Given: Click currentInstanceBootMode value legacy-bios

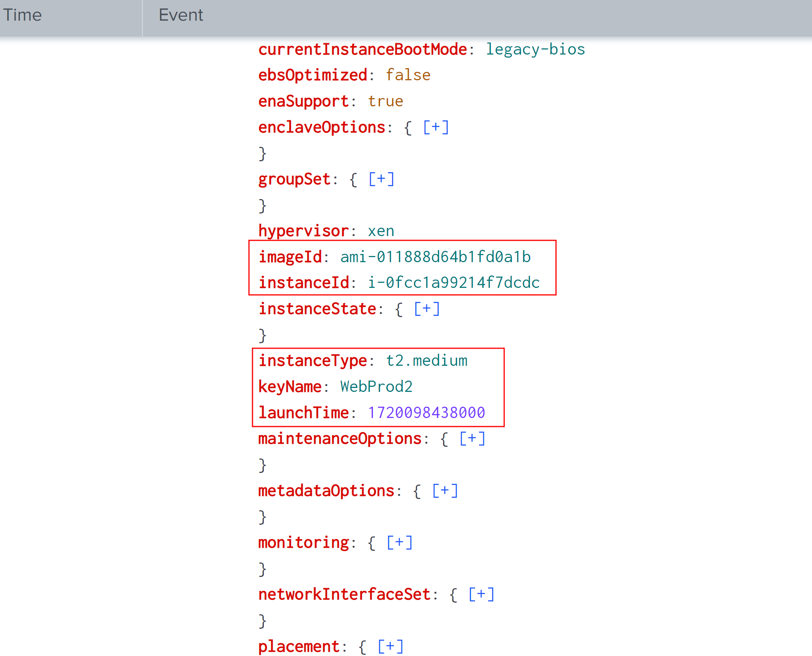Looking at the screenshot, I should 535,49.
